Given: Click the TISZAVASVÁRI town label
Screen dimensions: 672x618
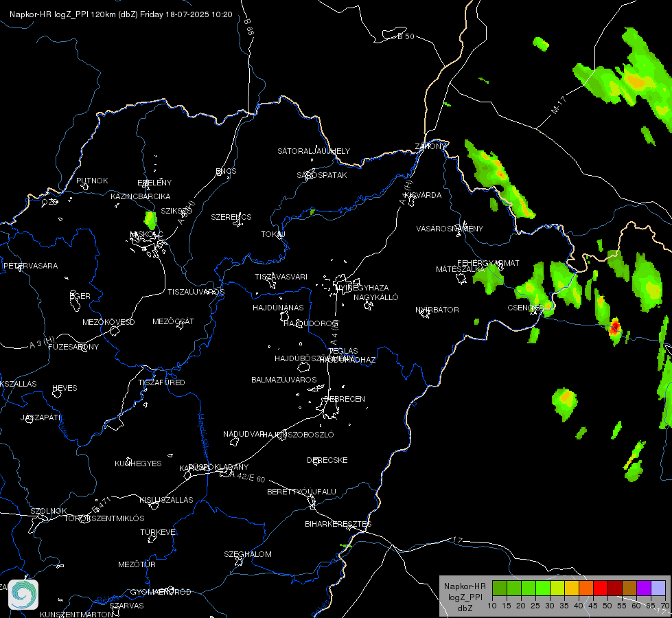Looking at the screenshot, I should (281, 277).
